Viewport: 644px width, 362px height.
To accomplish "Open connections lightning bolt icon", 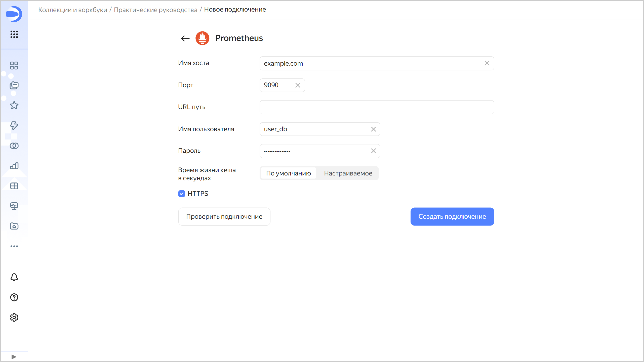I will [14, 125].
